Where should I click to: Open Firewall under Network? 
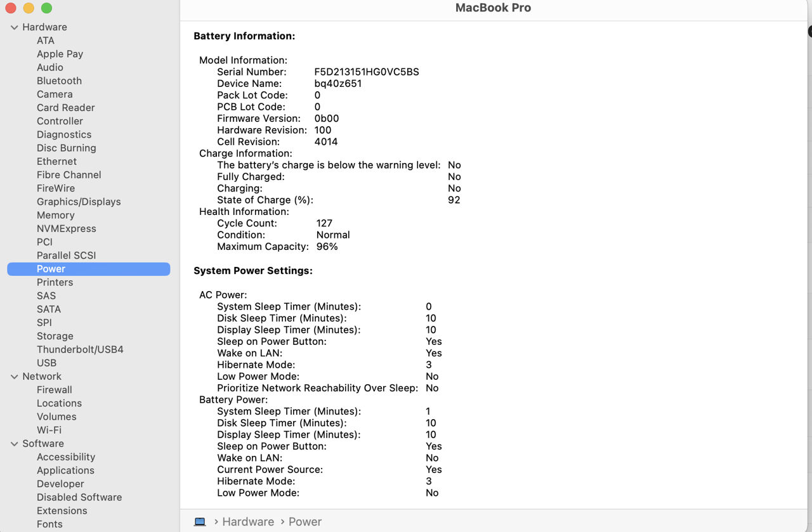coord(55,390)
